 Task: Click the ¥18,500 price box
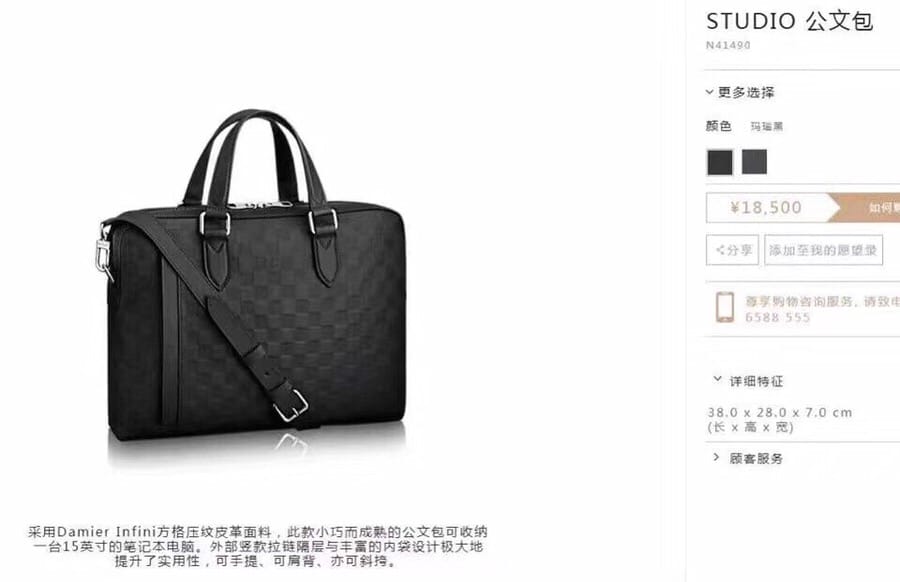tap(767, 207)
